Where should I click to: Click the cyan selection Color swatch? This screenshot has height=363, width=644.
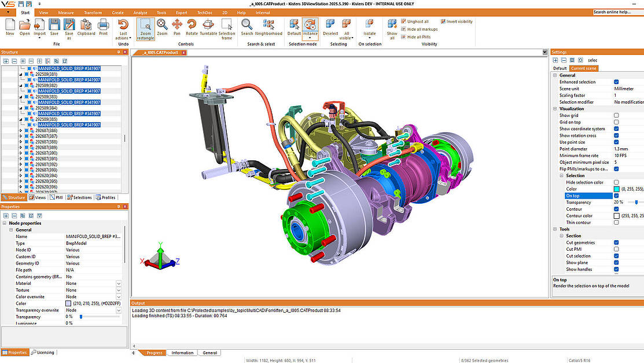click(x=616, y=189)
